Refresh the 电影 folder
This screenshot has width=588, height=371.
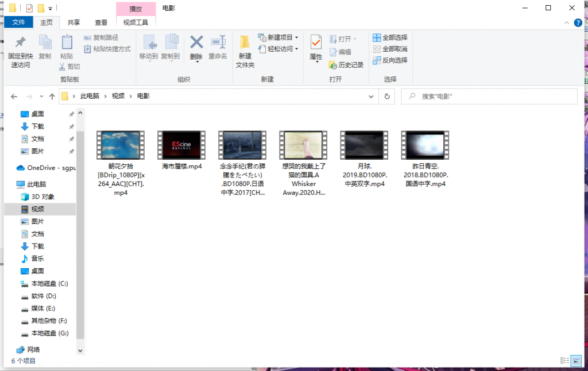click(387, 96)
